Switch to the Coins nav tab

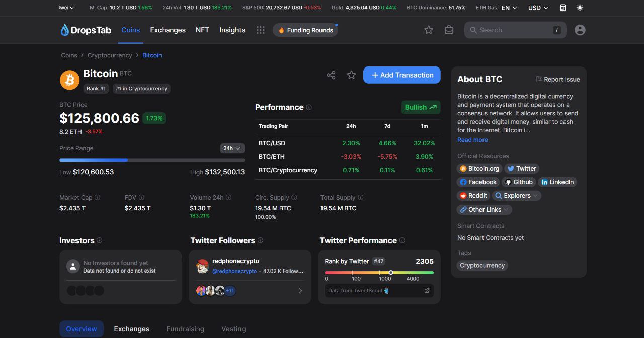(131, 30)
